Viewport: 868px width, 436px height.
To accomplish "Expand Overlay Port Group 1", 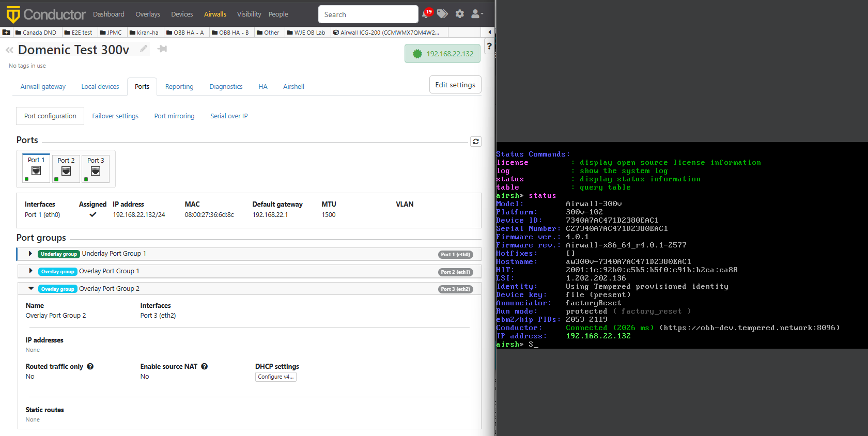I will 30,271.
